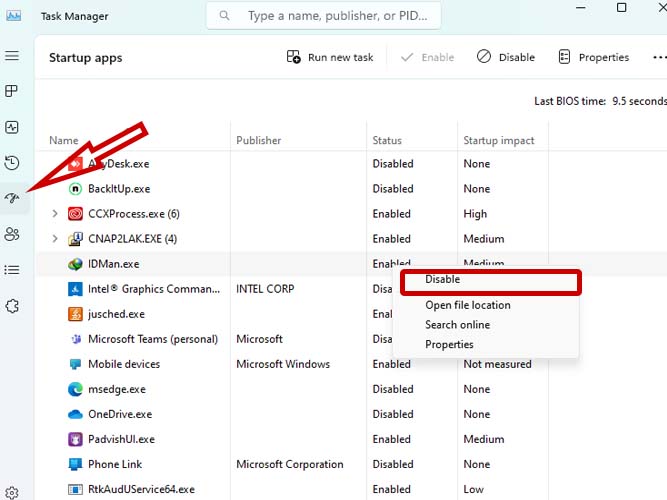Select the OneDrive.exe startup row
667x500 pixels.
[x=120, y=414]
